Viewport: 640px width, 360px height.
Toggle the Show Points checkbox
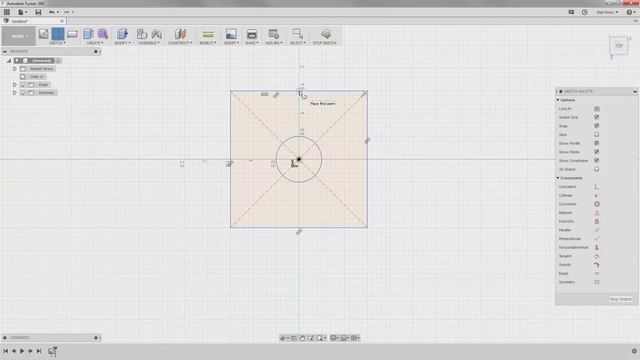point(597,152)
